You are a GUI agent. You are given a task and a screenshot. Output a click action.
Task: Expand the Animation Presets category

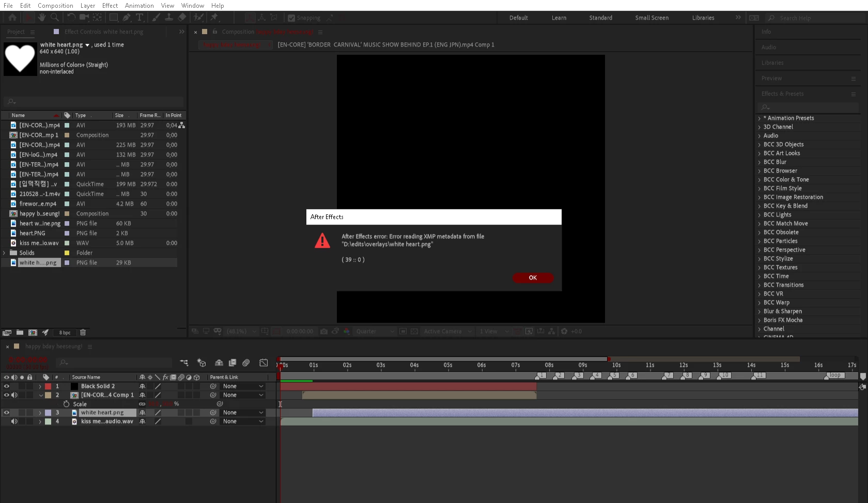pos(759,118)
